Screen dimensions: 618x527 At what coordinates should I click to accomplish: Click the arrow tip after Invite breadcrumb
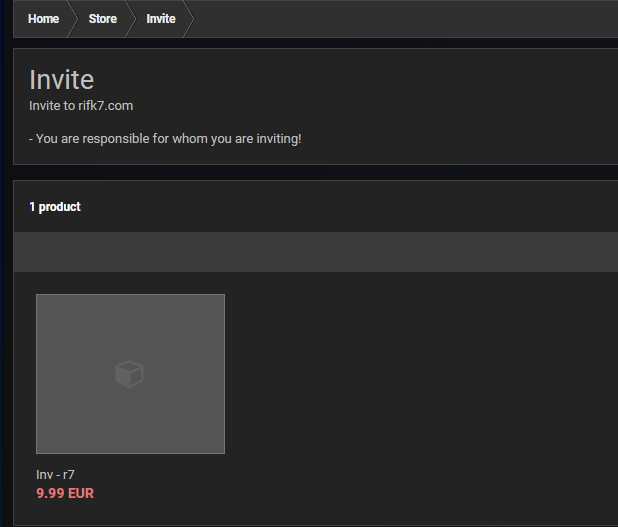(188, 19)
